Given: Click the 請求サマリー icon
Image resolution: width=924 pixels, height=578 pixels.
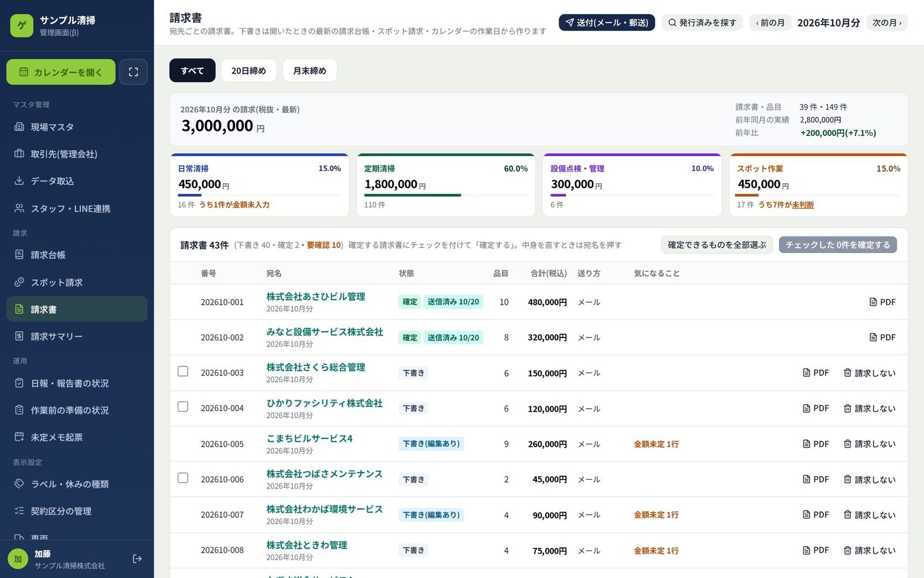Looking at the screenshot, I should tap(19, 336).
